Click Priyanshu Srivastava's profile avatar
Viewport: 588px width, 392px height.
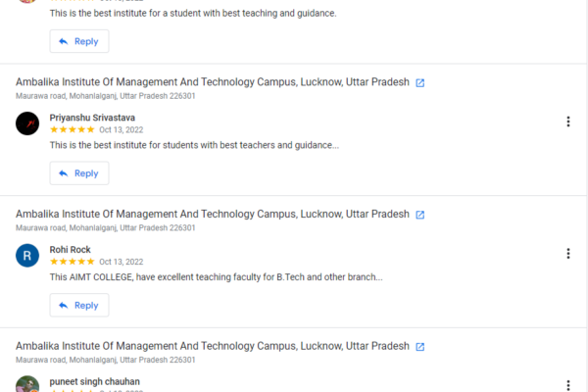pyautogui.click(x=27, y=123)
